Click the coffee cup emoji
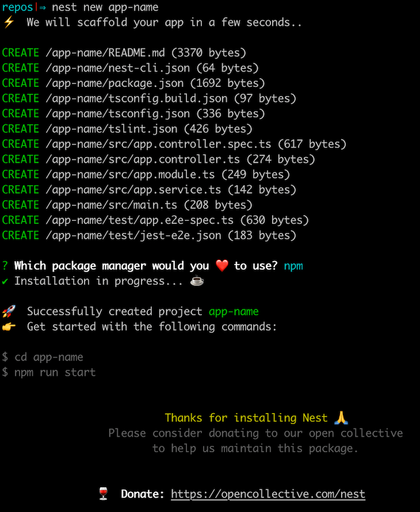Viewport: 420px width, 512px height. pos(197,281)
